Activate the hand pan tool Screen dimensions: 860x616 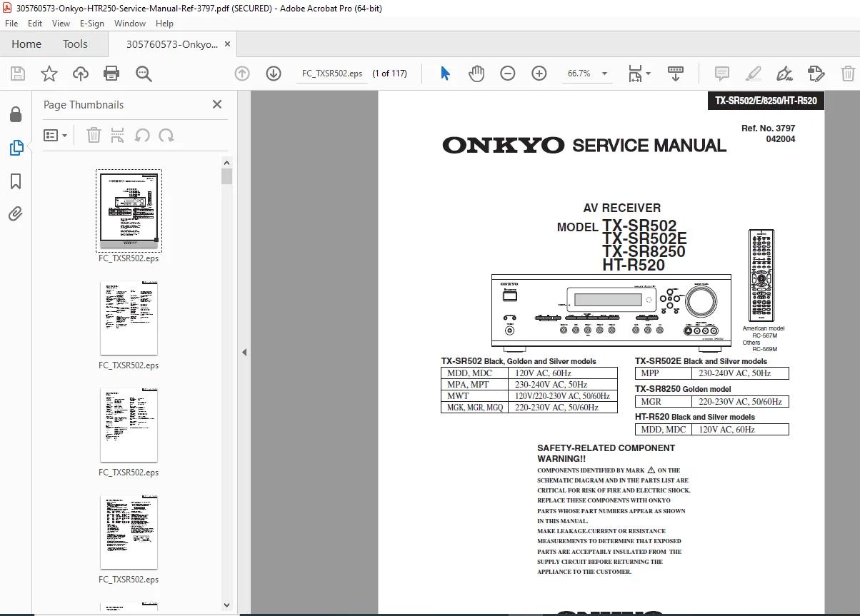476,74
